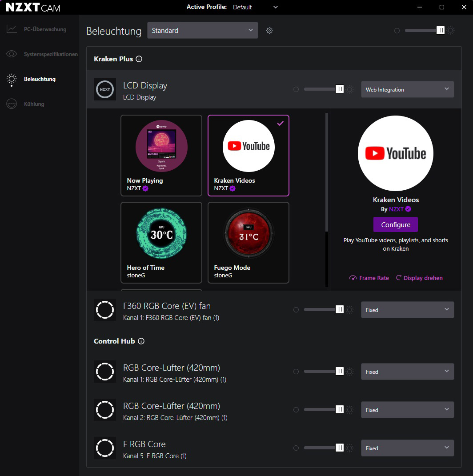This screenshot has height=476, width=473.
Task: Click the Control Hub section heading
Action: coord(114,341)
